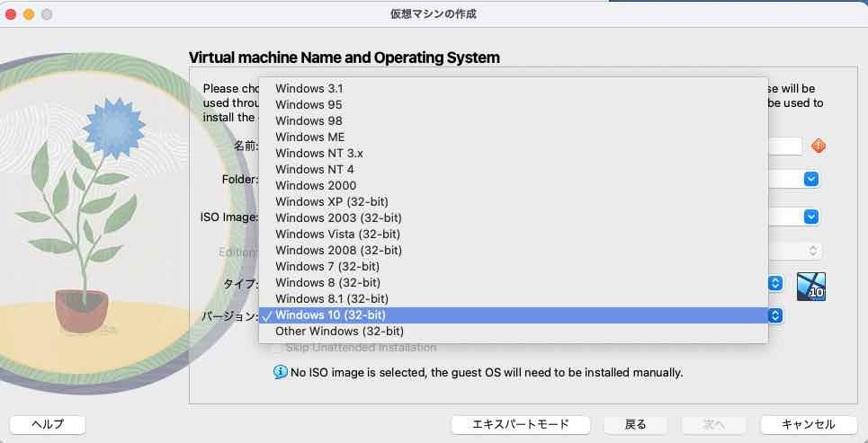Pick Windows 98 option
868x443 pixels.
coord(514,120)
